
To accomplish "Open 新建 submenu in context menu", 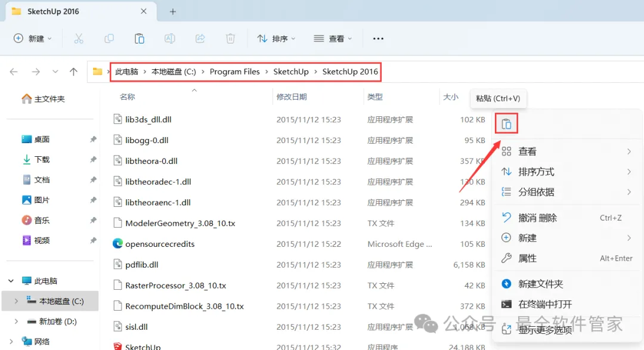I will coord(566,238).
